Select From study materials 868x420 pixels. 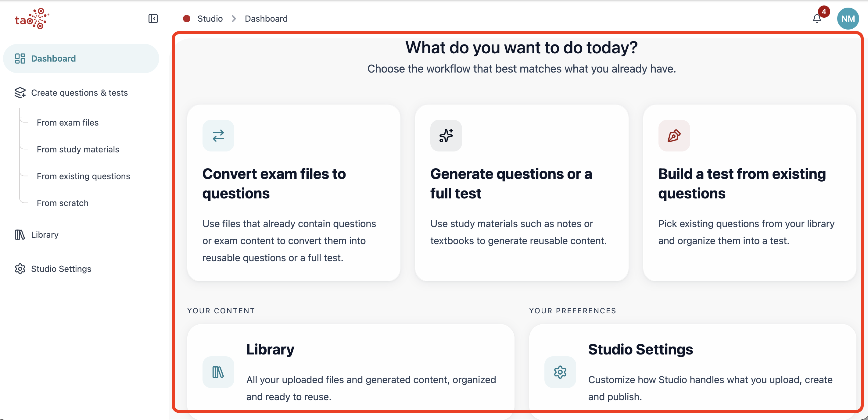coord(78,149)
